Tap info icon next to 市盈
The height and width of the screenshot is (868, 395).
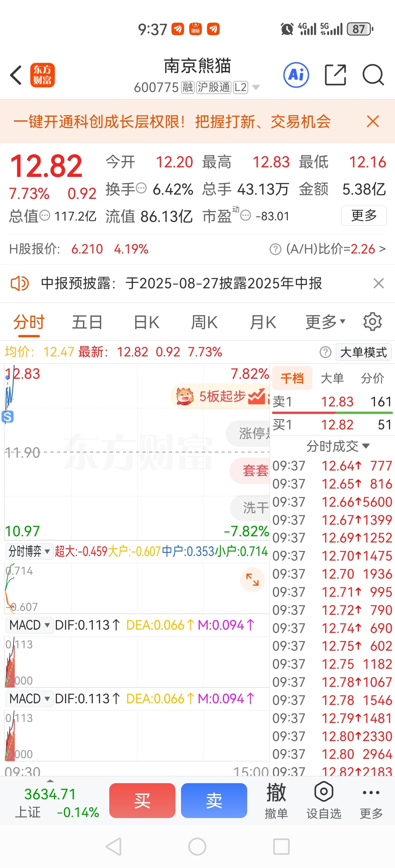246,215
